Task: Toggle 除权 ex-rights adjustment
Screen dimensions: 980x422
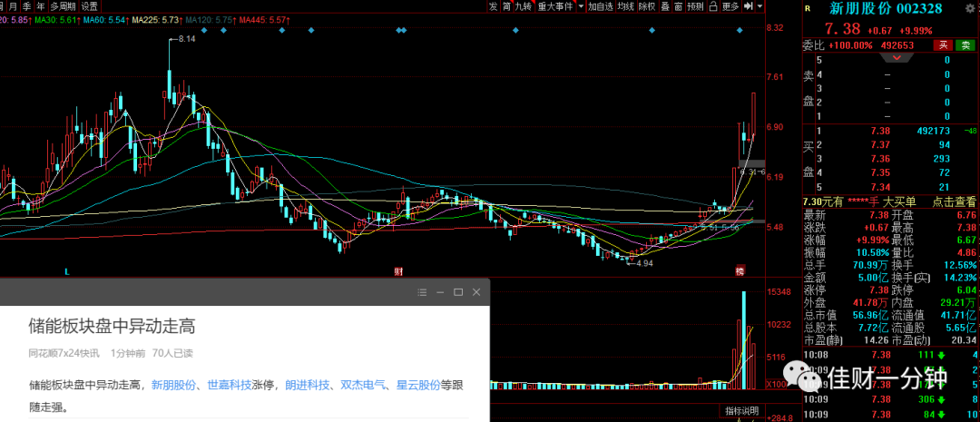Action: (x=647, y=6)
